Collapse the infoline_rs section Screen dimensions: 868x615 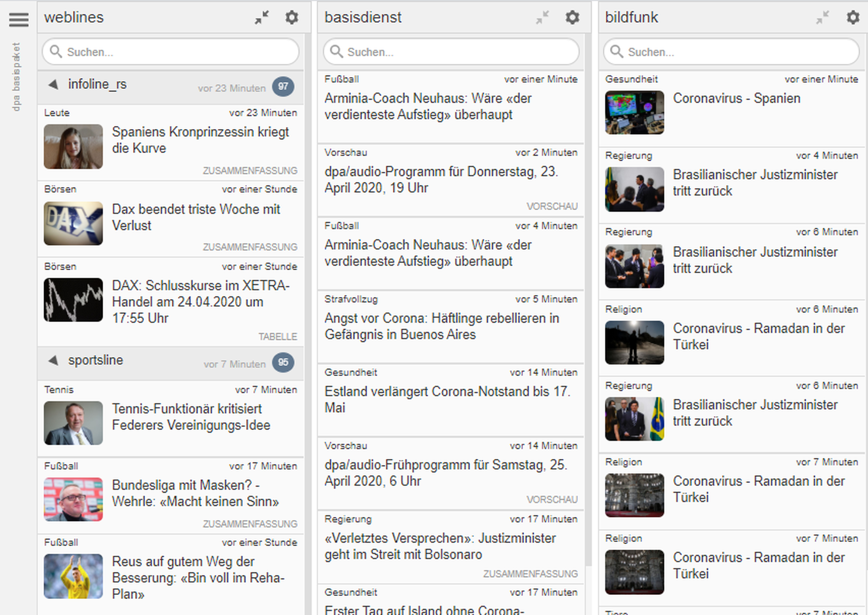tap(53, 85)
